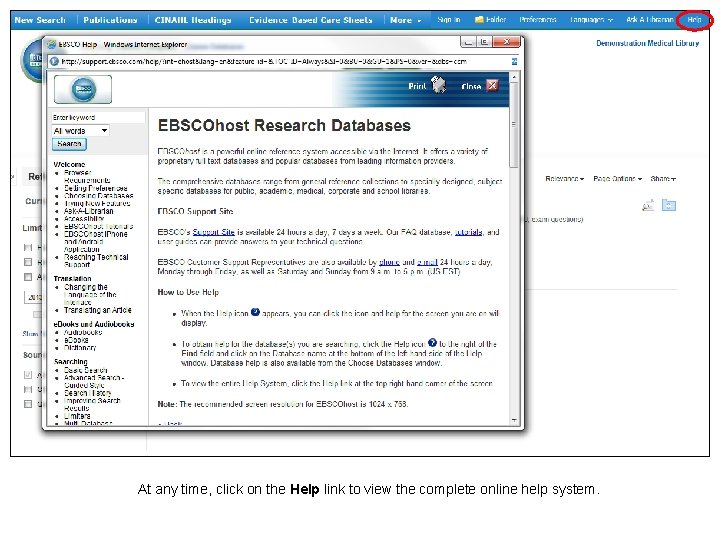The image size is (720, 540).
Task: Open Basic Search help topic
Action: (x=86, y=370)
